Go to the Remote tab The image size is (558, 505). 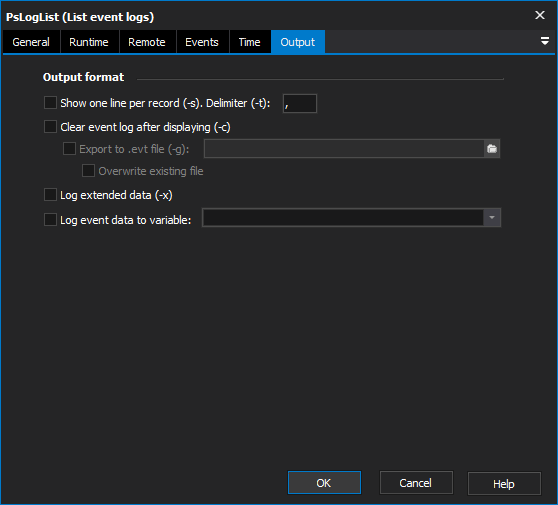147,42
